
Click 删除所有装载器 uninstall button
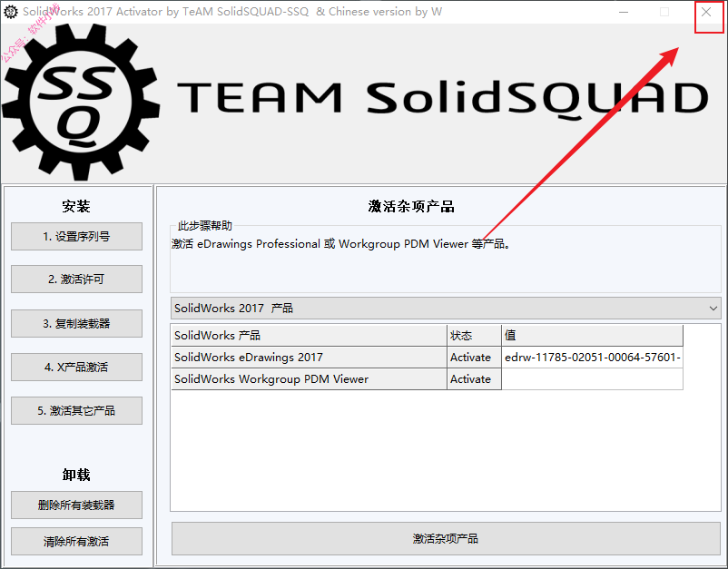(x=76, y=505)
